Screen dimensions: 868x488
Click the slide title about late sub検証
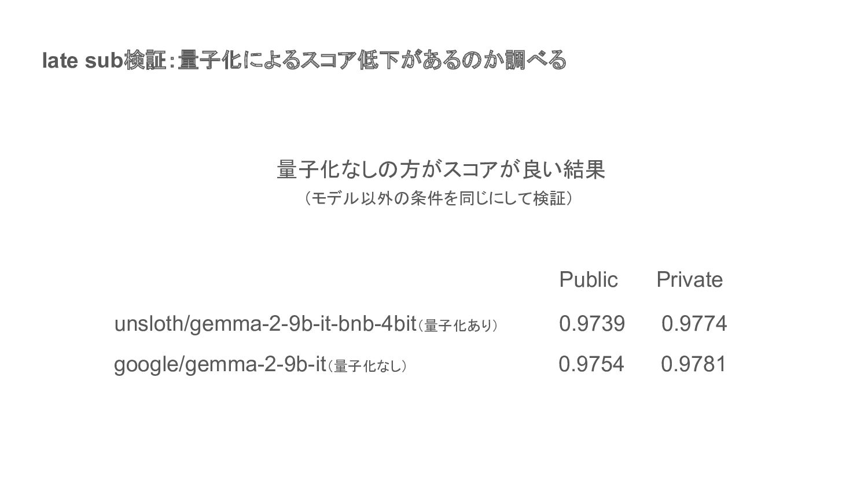[304, 60]
